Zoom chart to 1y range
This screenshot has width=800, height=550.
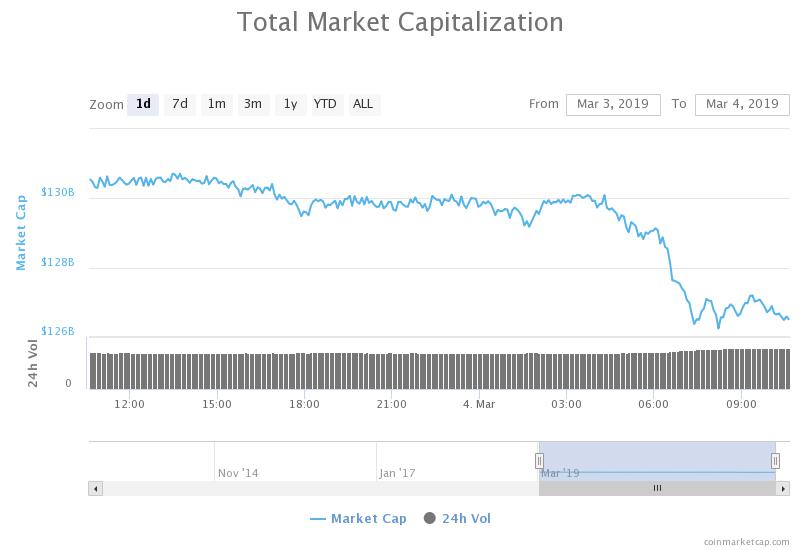(290, 104)
